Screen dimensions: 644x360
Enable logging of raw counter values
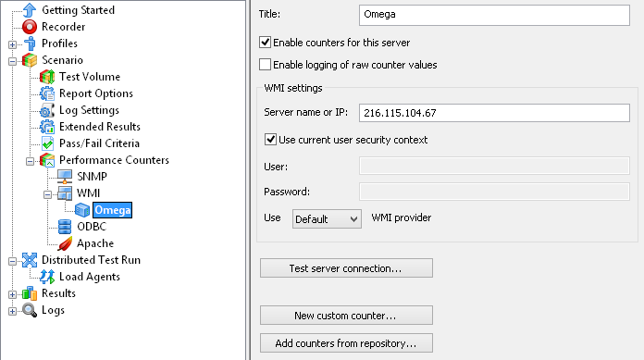pyautogui.click(x=265, y=65)
